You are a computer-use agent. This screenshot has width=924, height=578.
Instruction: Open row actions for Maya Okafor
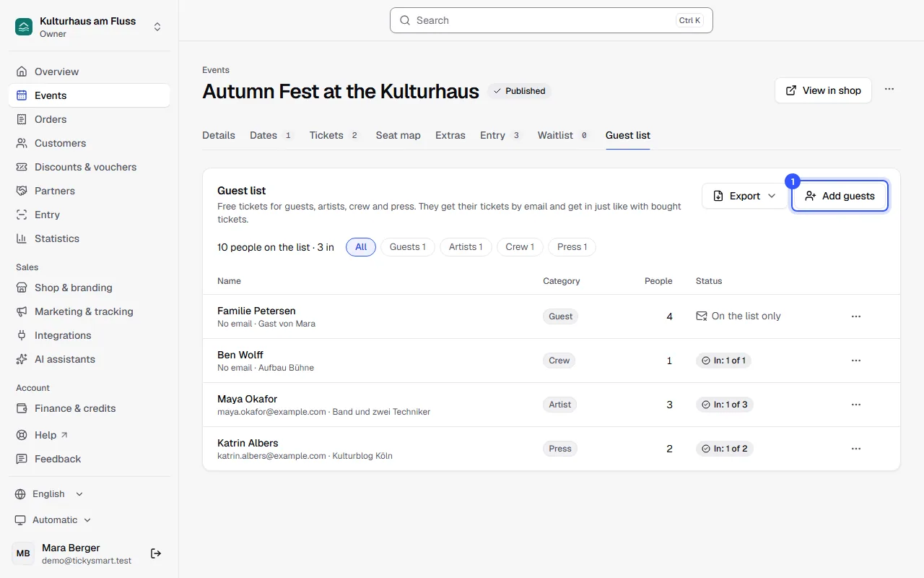[x=856, y=405]
